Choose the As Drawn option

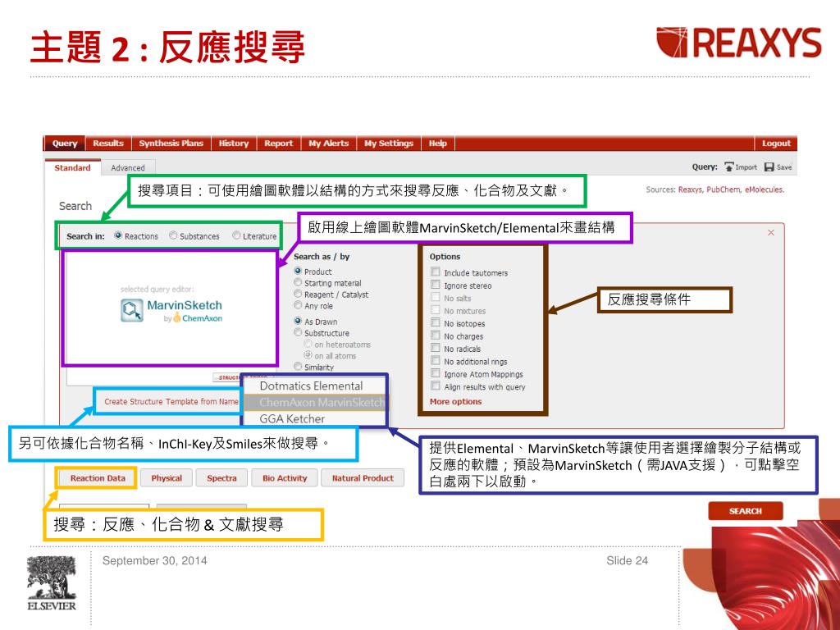point(298,321)
